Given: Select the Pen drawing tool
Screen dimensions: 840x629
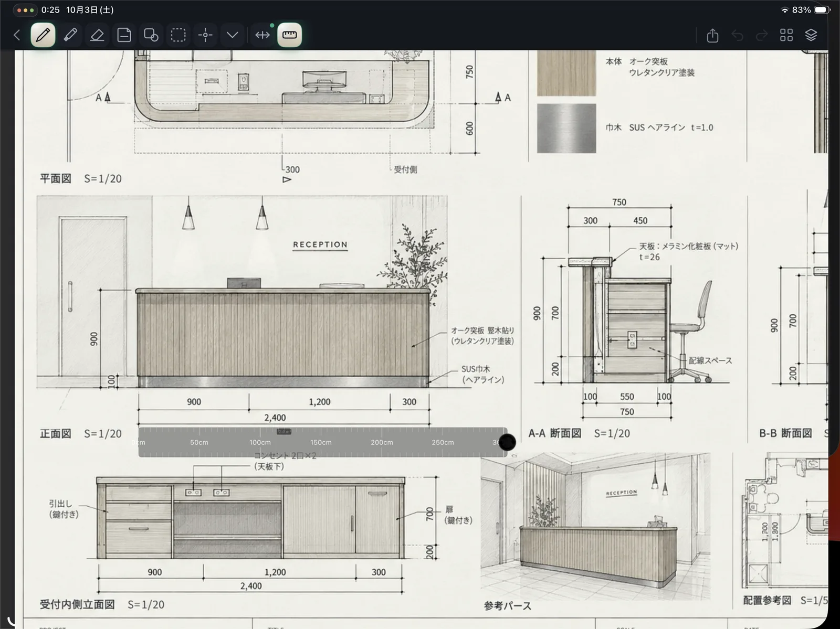Looking at the screenshot, I should pos(43,35).
